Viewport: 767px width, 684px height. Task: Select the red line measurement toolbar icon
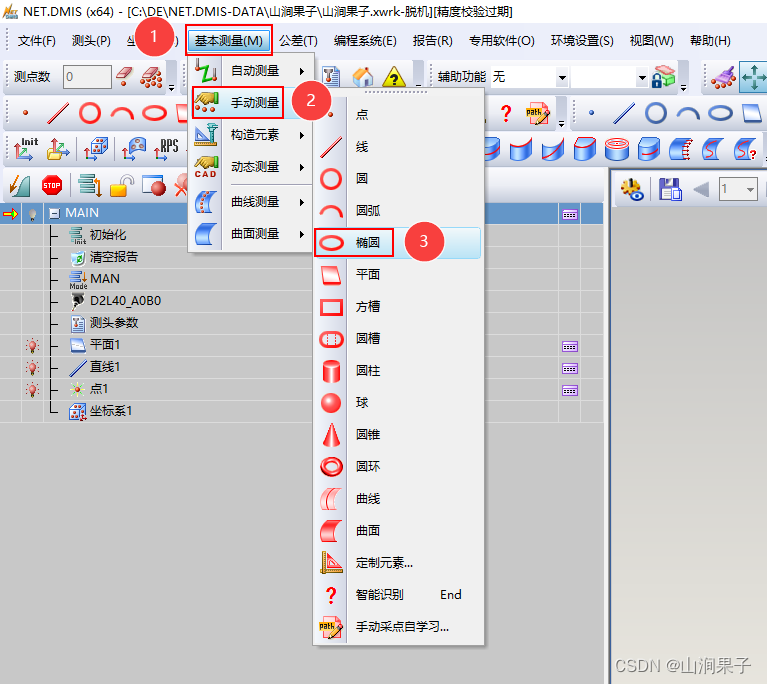click(57, 113)
